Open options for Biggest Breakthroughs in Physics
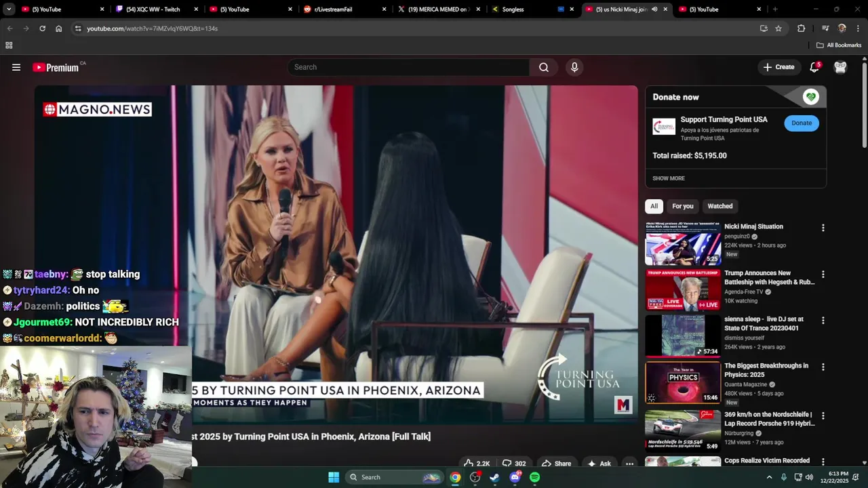 coord(823,367)
